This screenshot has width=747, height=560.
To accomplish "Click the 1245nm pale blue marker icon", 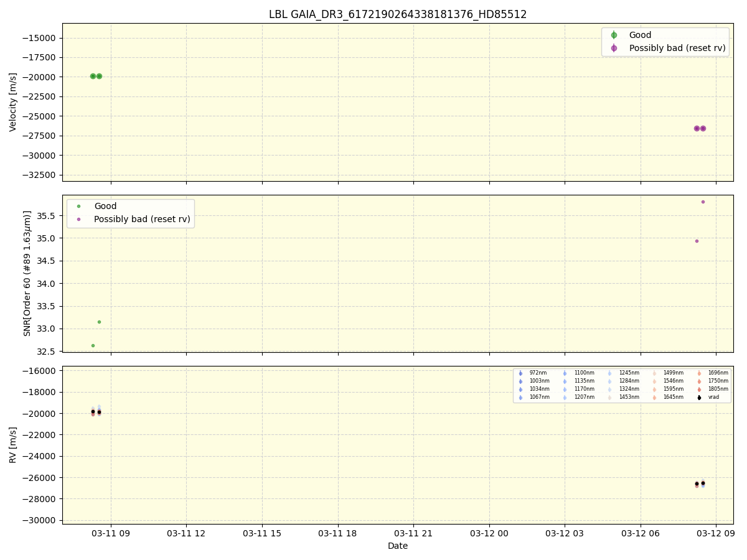I will pos(609,373).
